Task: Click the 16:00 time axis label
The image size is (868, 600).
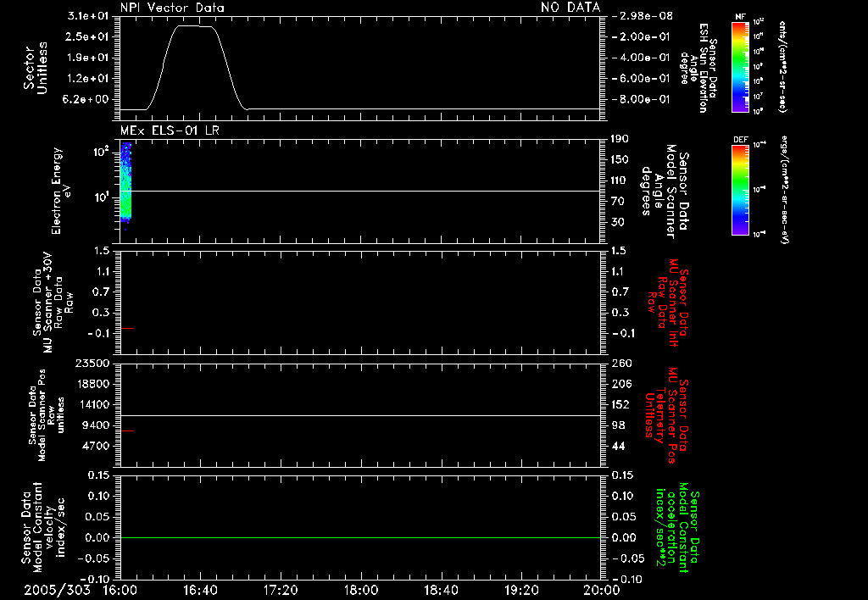Action: click(120, 590)
